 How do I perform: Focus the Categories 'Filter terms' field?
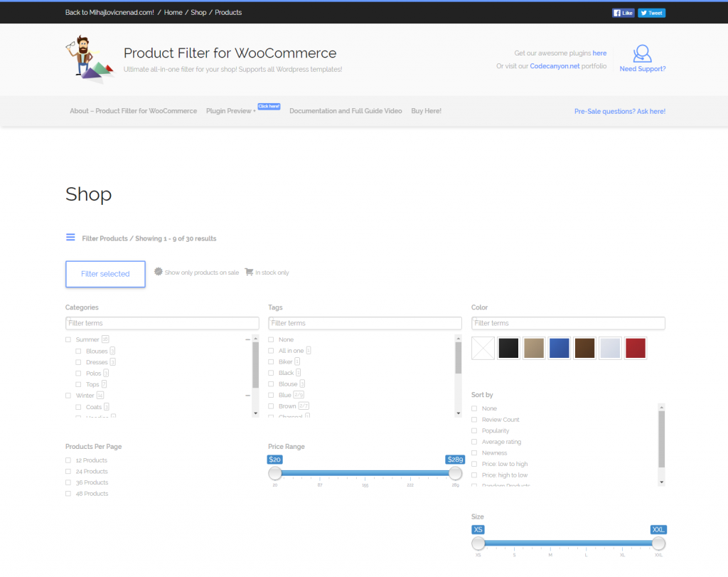(162, 323)
